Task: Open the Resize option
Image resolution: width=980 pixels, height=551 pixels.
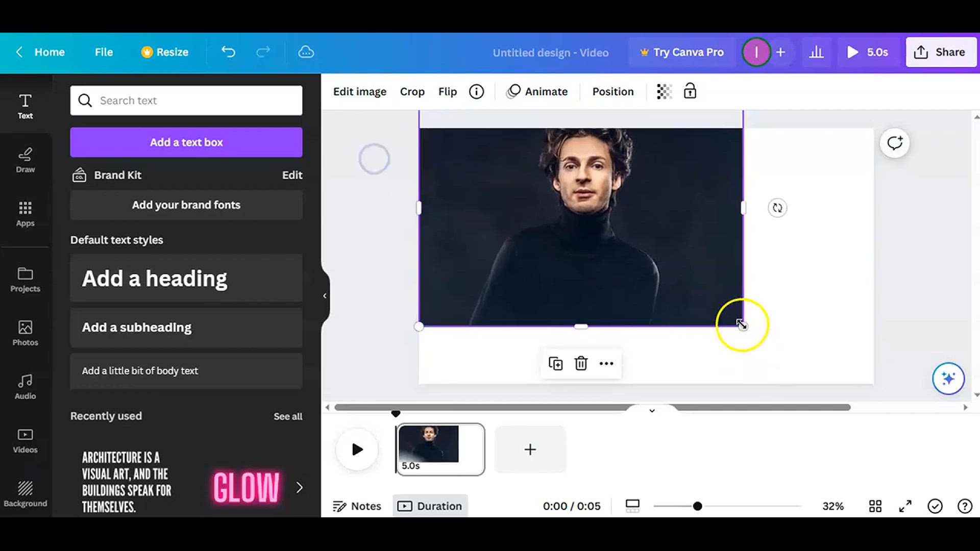Action: click(x=165, y=52)
